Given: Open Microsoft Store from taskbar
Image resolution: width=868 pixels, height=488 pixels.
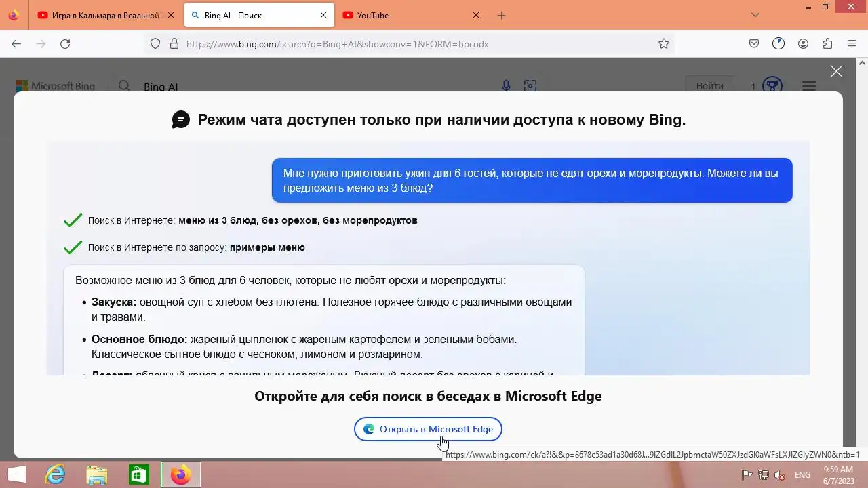Looking at the screenshot, I should [138, 474].
